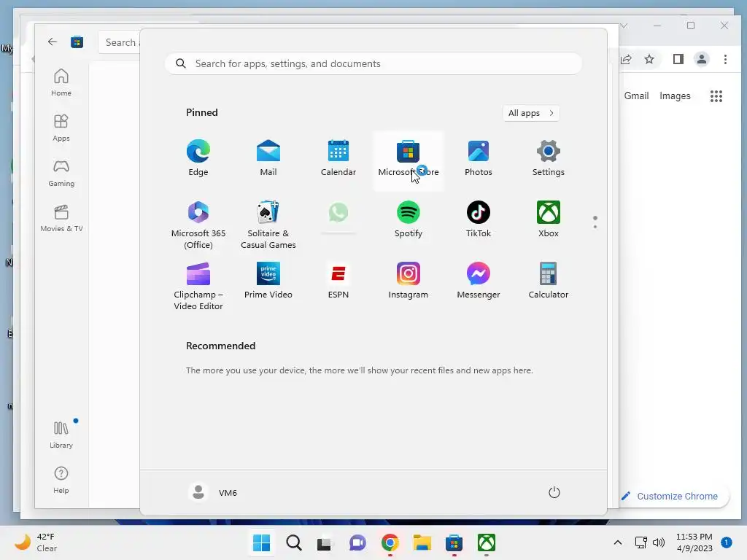The image size is (747, 560).
Task: Select Movies & TV in Microsoft Store
Action: (61, 219)
